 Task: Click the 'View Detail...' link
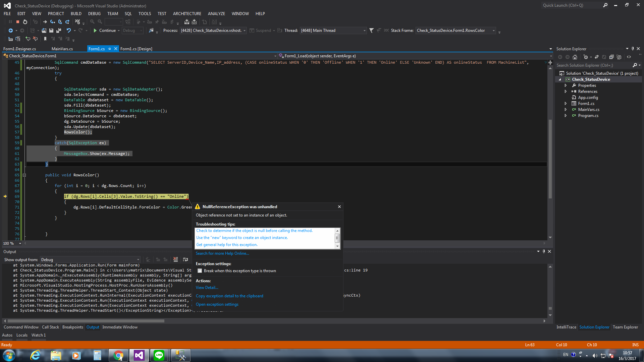[207, 288]
